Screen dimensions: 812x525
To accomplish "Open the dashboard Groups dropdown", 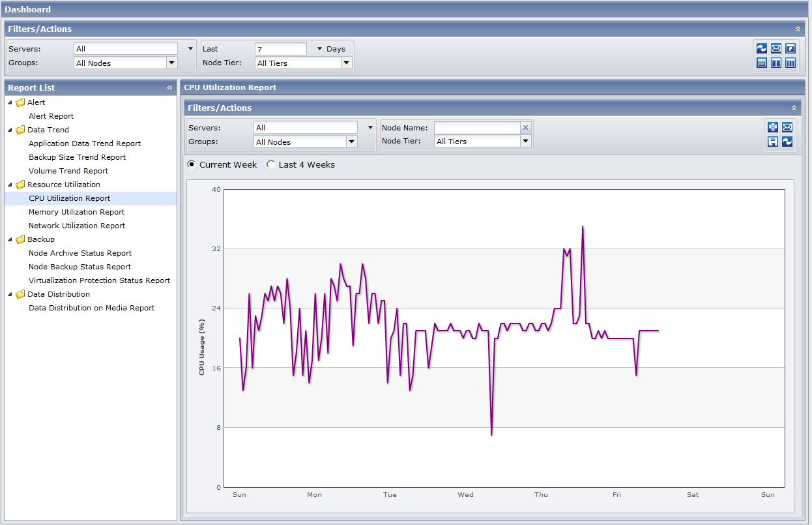I will [172, 63].
